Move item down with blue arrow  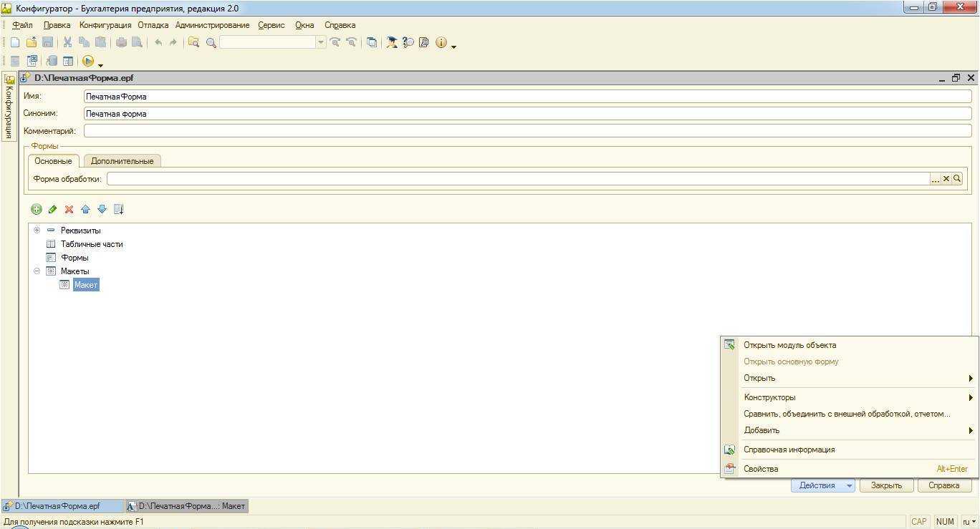tap(102, 210)
